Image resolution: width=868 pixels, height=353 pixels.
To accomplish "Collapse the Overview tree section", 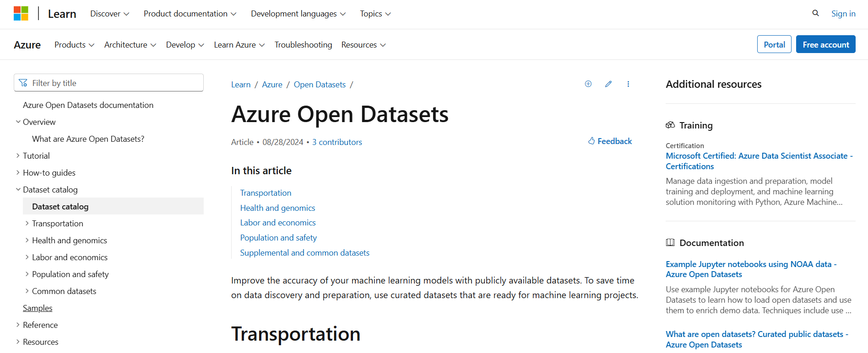I will pos(18,122).
